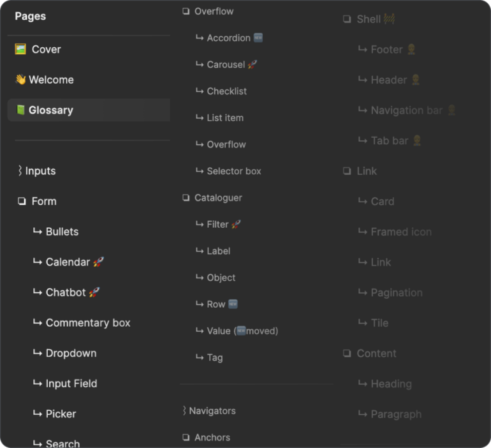This screenshot has width=491, height=448.
Task: Click the rocket icon beside Chatbot
Action: click(x=94, y=292)
